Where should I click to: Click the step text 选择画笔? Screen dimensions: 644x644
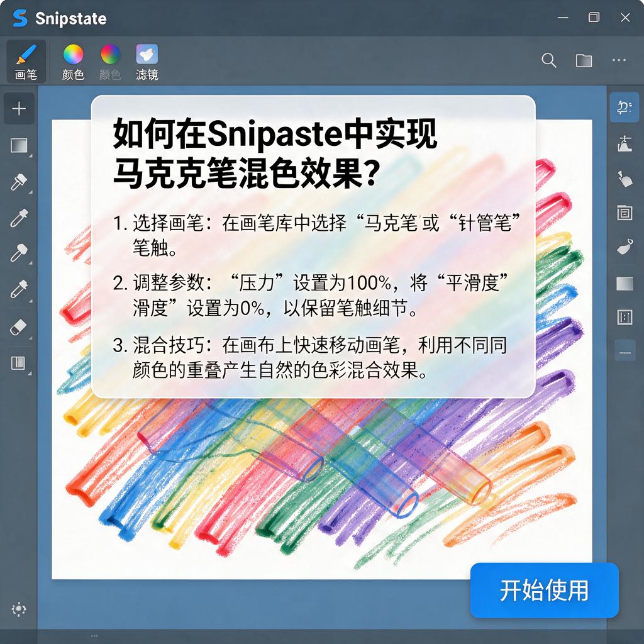168,223
